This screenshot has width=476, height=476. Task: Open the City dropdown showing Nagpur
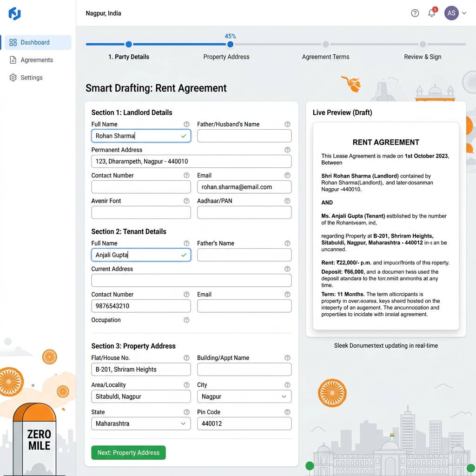point(244,396)
